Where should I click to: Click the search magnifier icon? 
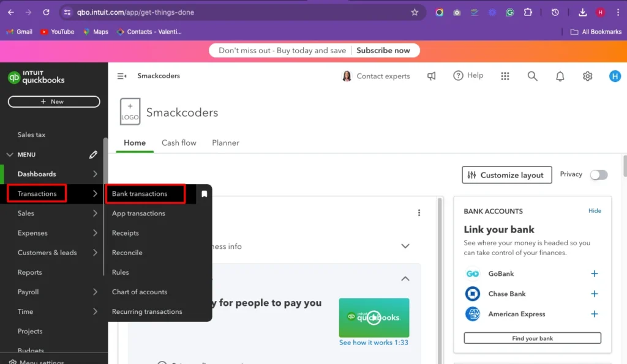coord(532,76)
